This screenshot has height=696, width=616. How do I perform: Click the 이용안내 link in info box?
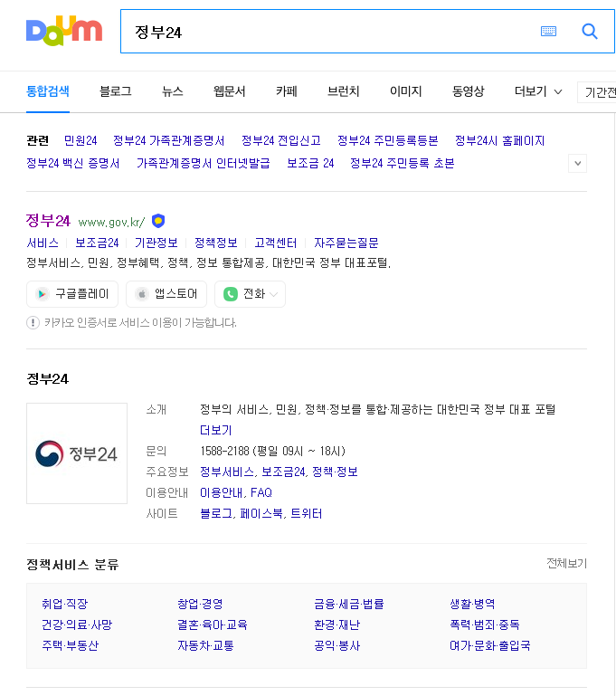pyautogui.click(x=222, y=492)
